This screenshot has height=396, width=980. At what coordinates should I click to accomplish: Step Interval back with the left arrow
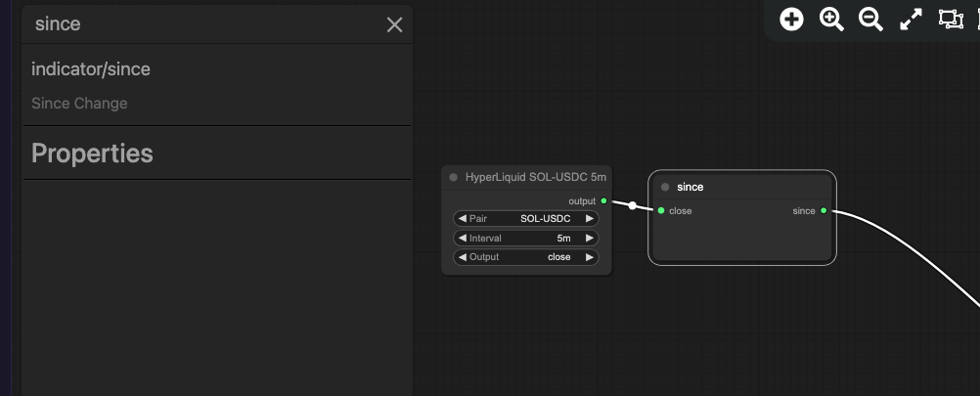click(462, 238)
